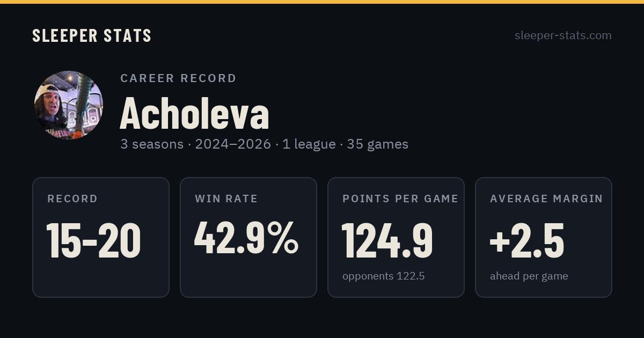The width and height of the screenshot is (644, 338).
Task: Select the ahead per game caption
Action: [529, 276]
